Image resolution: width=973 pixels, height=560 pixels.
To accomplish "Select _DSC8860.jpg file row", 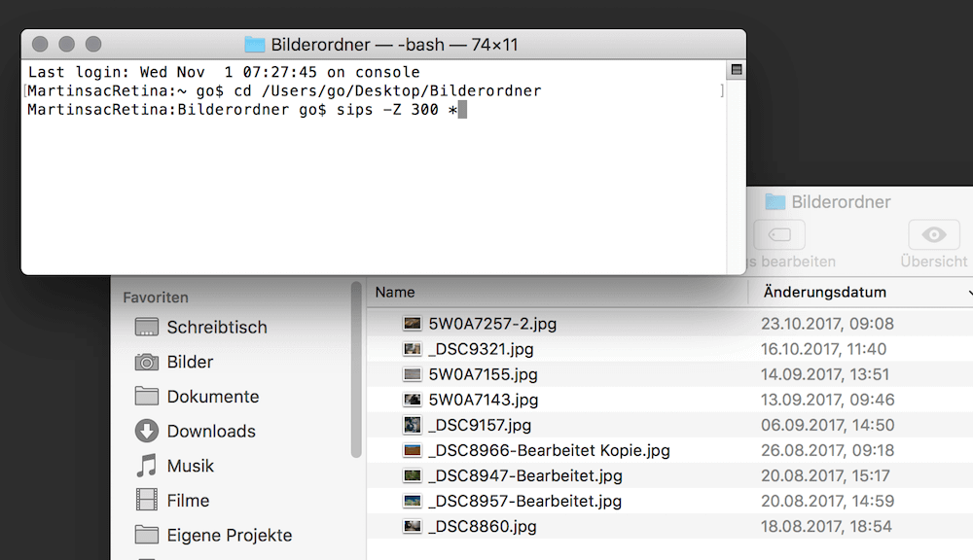I will 669,527.
